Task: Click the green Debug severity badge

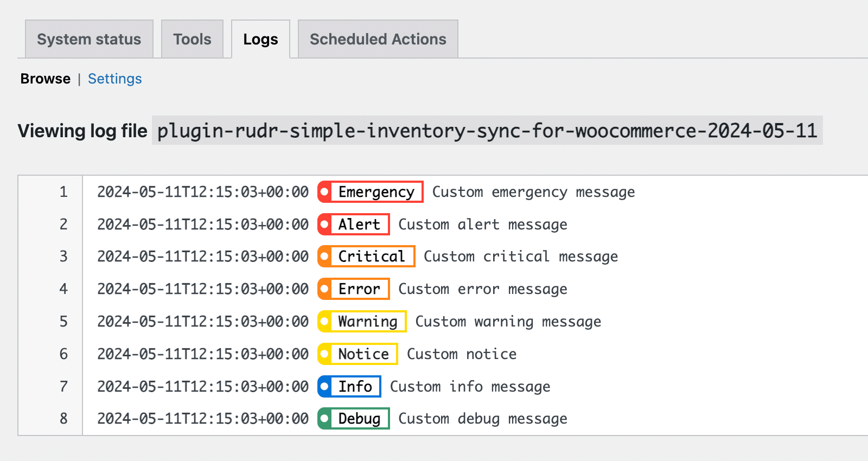Action: coord(354,419)
